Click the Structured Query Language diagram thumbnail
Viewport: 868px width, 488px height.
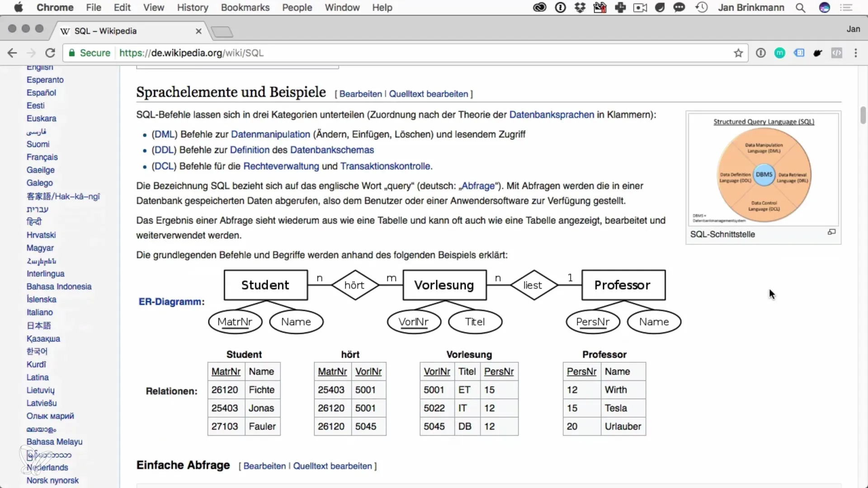click(x=764, y=170)
